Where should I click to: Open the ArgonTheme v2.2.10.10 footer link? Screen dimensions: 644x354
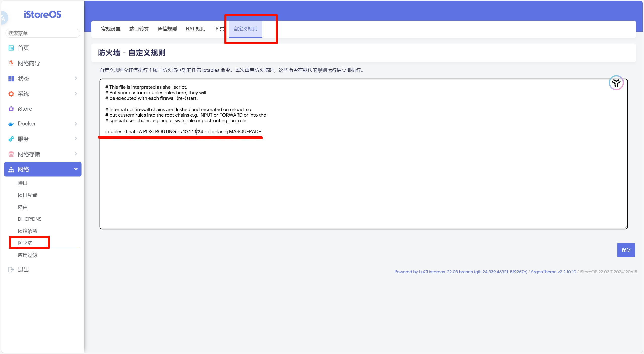pyautogui.click(x=553, y=272)
